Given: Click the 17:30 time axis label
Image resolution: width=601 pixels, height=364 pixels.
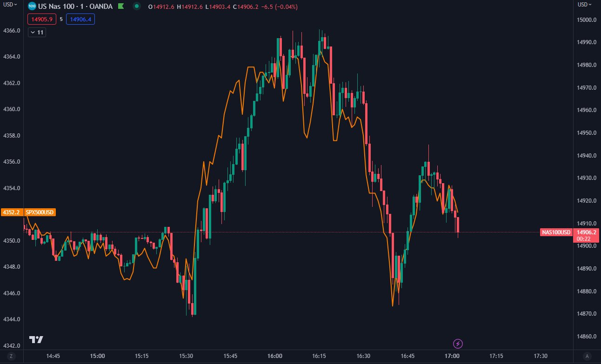Looking at the screenshot, I should [541, 356].
